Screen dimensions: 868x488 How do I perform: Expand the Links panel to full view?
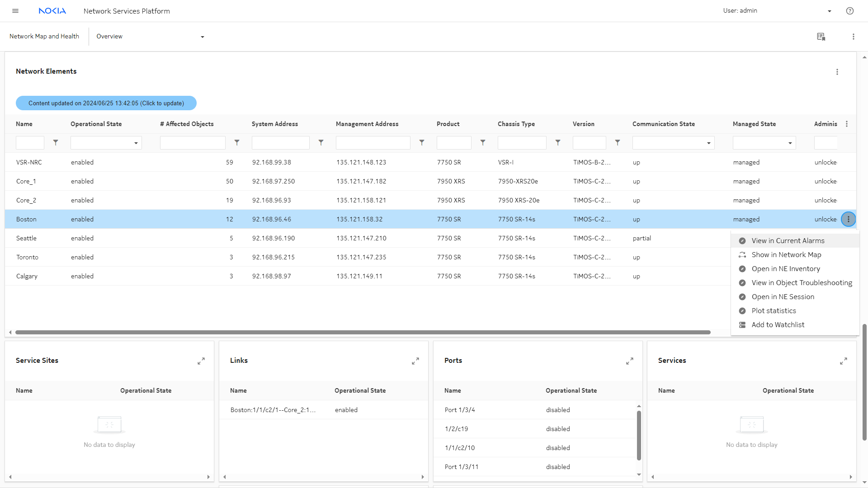415,361
